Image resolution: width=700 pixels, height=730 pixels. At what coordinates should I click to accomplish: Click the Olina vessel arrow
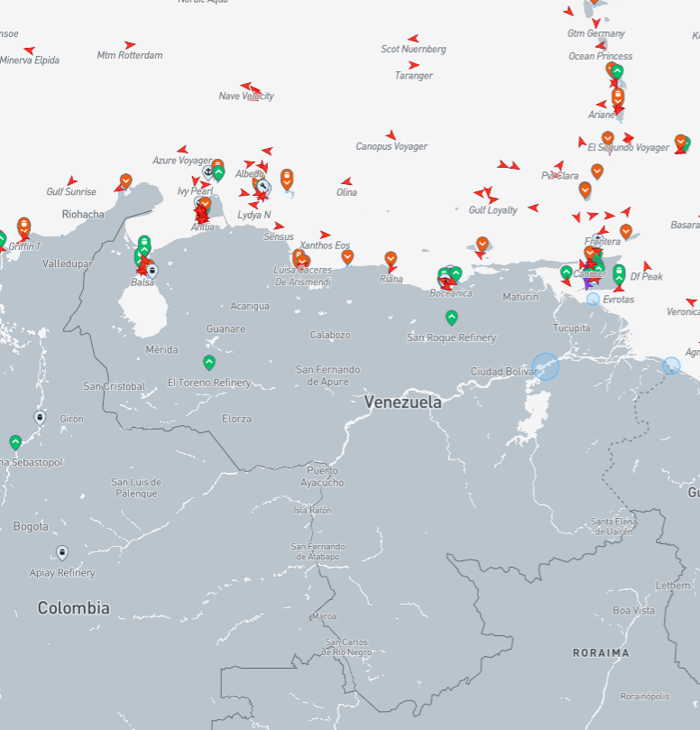click(346, 181)
